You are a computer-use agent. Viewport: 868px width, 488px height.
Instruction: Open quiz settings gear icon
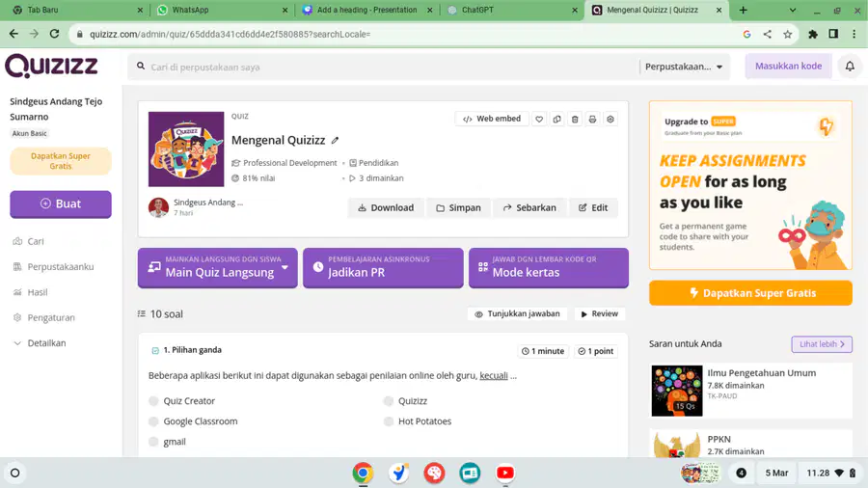(610, 119)
